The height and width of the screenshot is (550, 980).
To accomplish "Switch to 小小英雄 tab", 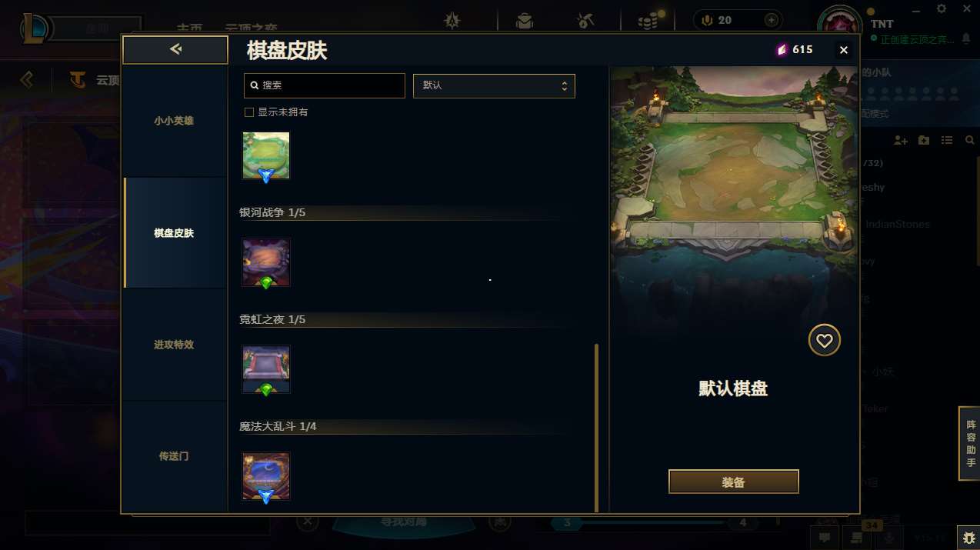I will coord(174,121).
